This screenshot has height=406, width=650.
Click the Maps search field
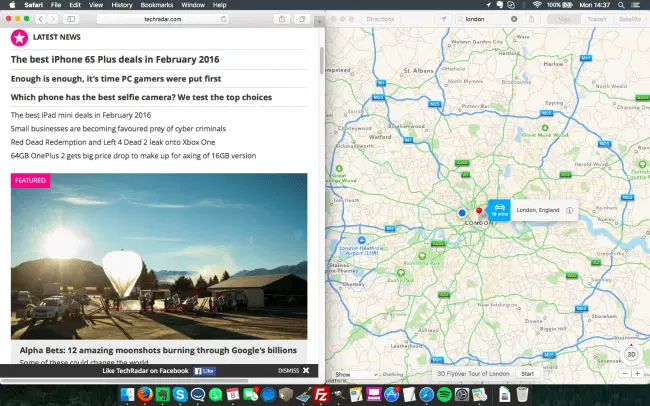coord(487,19)
